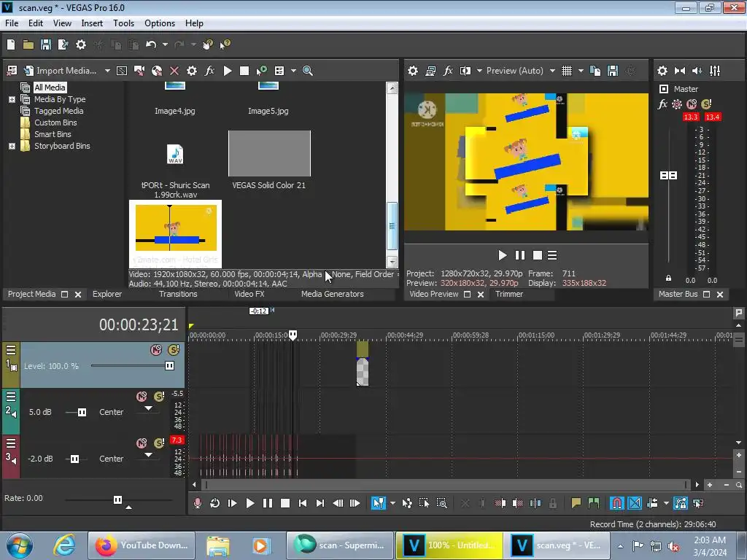The height and width of the screenshot is (560, 747).
Task: Open the preview Overlays grid dropdown
Action: (581, 71)
